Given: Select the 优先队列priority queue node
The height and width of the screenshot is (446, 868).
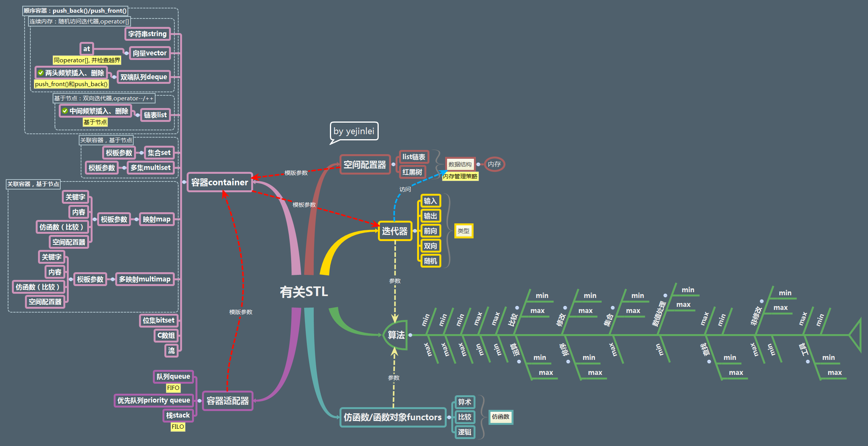Looking at the screenshot, I should tap(154, 400).
